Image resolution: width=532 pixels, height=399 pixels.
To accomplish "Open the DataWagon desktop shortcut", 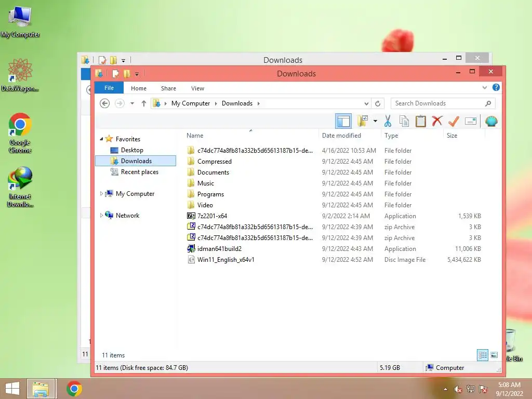I will (x=20, y=75).
